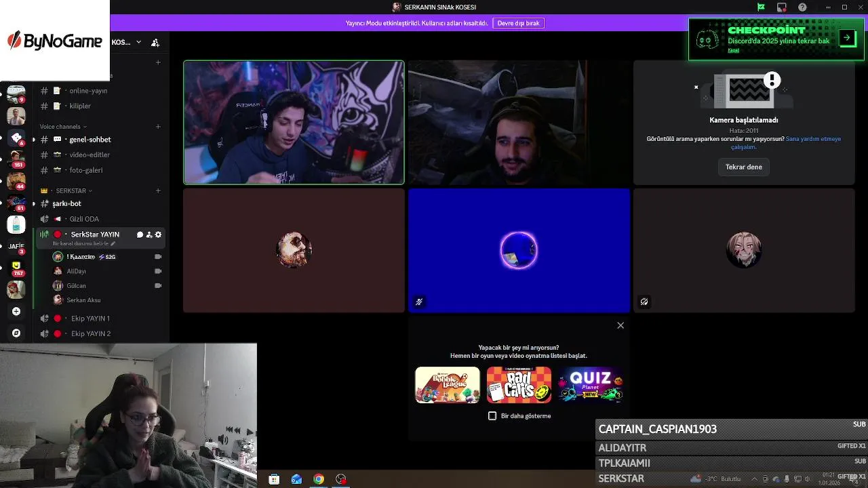This screenshot has height=488, width=868.
Task: Open the genel-sohbet channel
Action: click(101, 140)
